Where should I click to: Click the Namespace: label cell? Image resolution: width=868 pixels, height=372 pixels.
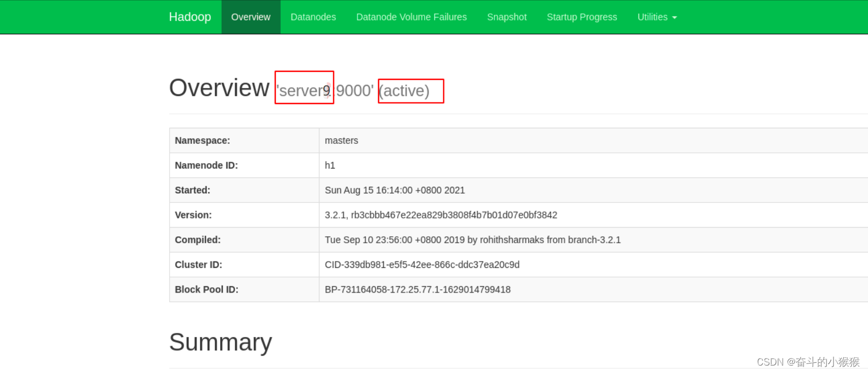[x=244, y=141]
